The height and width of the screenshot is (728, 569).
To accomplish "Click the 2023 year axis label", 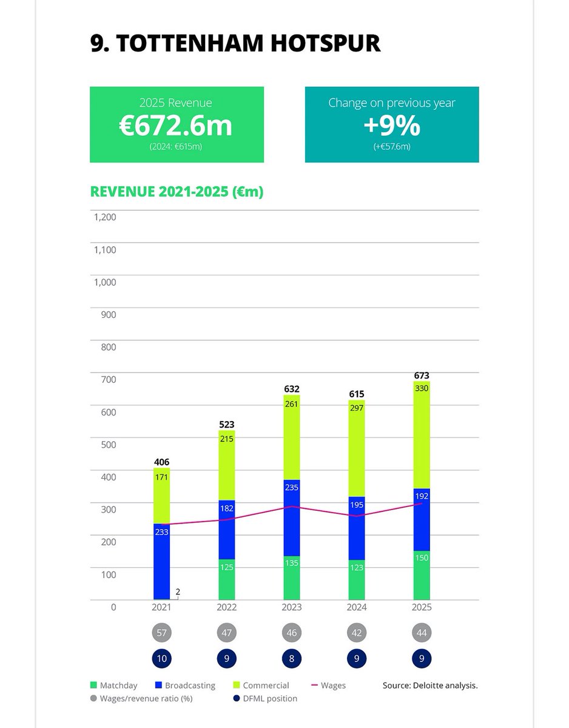I will pos(292,607).
